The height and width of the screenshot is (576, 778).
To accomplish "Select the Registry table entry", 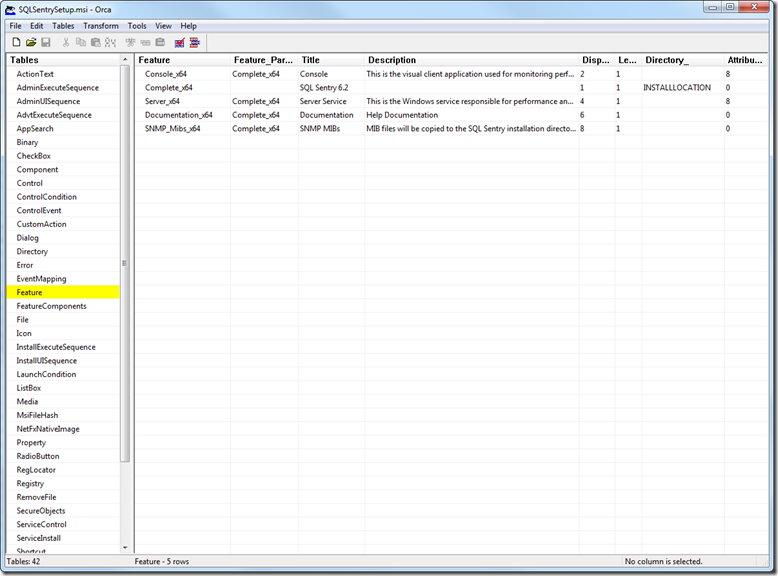I will point(30,484).
